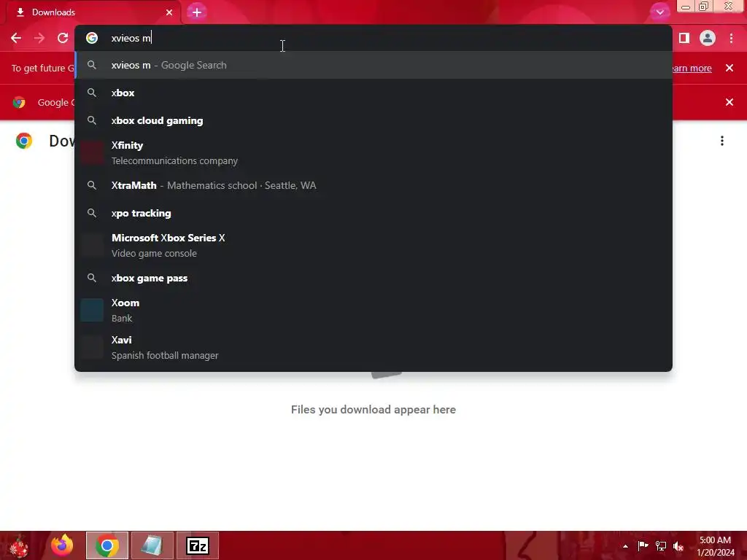The image size is (747, 560).
Task: Click the browser forward arrow
Action: coord(39,38)
